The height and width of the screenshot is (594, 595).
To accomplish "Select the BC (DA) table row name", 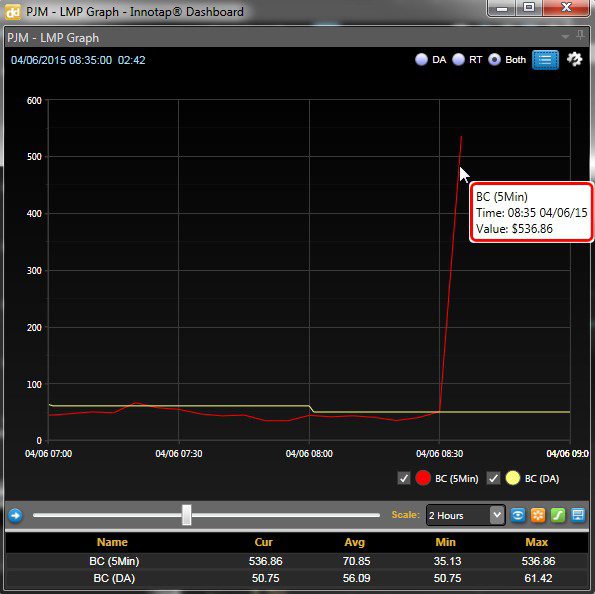I will click(x=114, y=578).
